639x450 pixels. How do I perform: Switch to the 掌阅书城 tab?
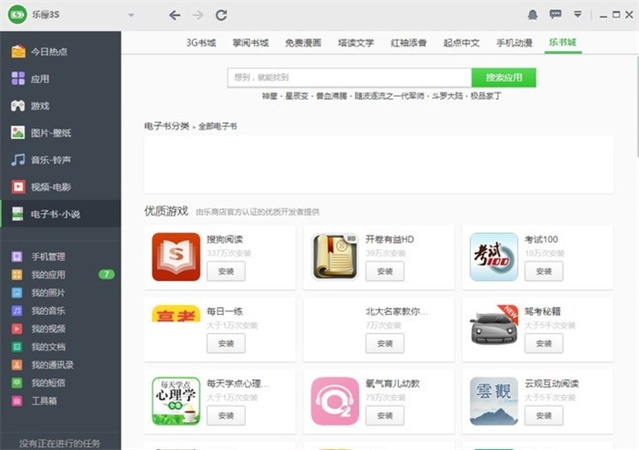click(251, 42)
